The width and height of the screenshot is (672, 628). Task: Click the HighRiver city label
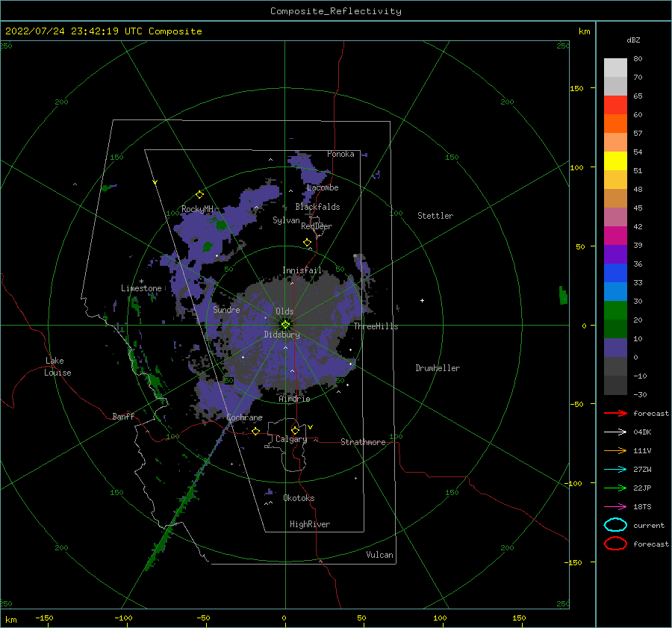point(310,524)
